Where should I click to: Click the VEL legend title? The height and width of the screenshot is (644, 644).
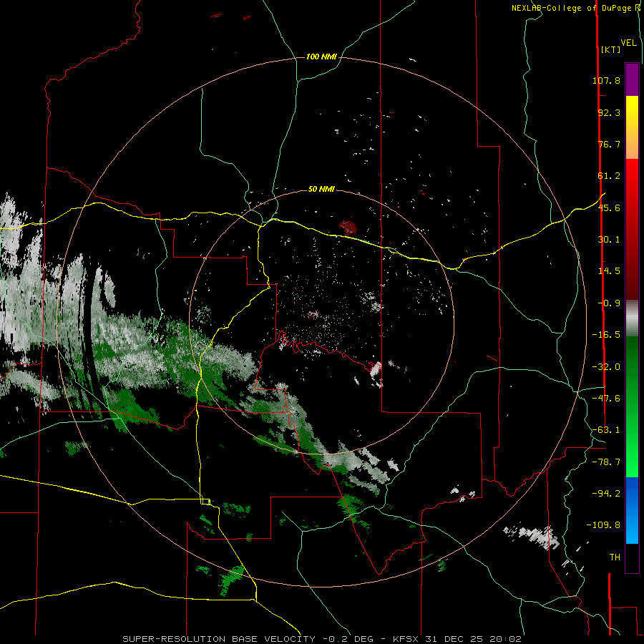(x=628, y=43)
